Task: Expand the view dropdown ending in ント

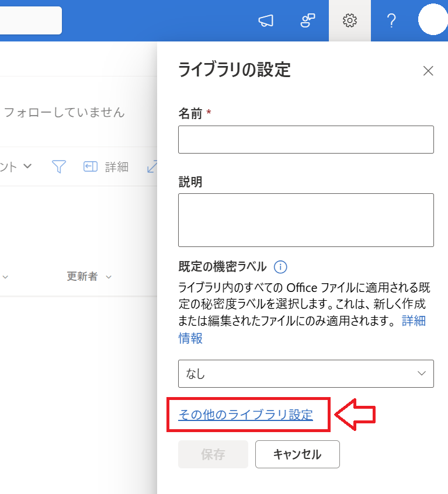Action: pos(16,166)
